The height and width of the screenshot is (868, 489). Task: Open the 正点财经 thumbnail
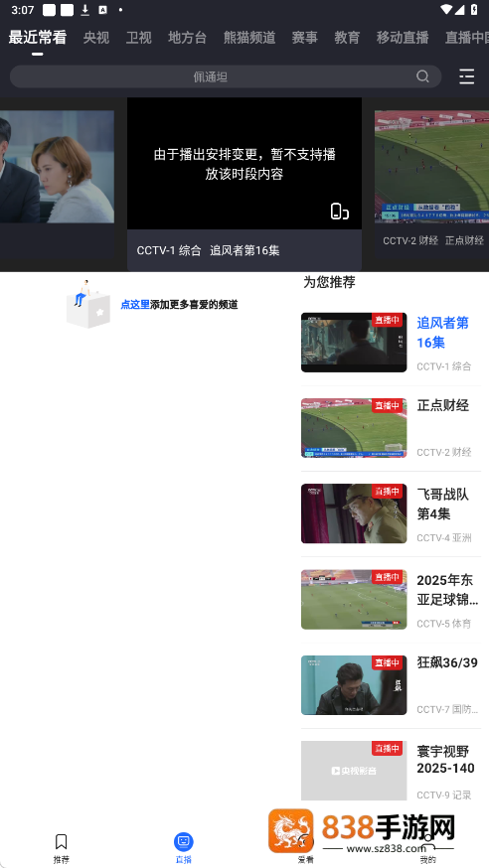[354, 428]
